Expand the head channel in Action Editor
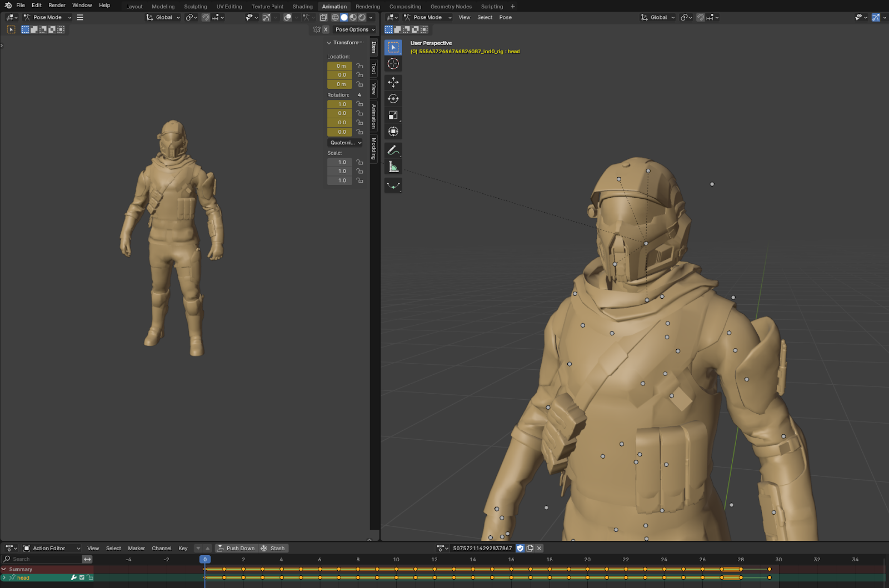The width and height of the screenshot is (889, 588). (x=4, y=577)
